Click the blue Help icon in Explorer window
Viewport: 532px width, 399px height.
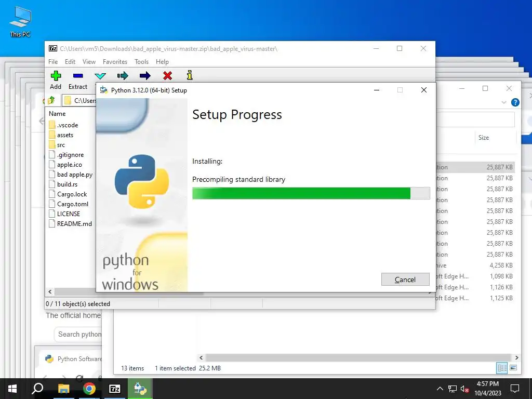click(515, 102)
